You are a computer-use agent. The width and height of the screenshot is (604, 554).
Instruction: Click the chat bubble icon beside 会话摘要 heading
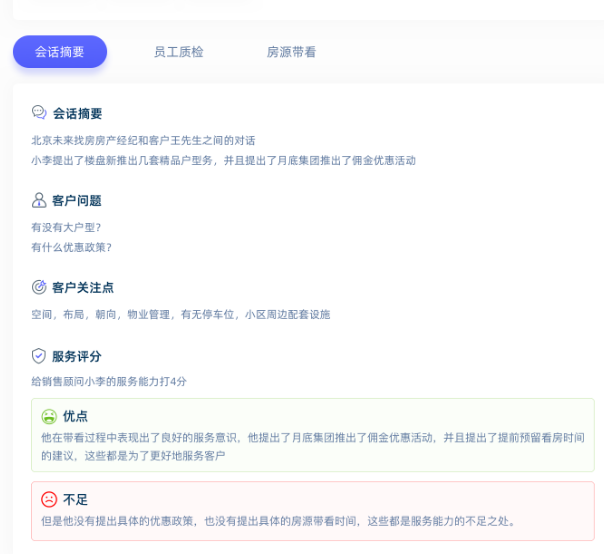(39, 113)
